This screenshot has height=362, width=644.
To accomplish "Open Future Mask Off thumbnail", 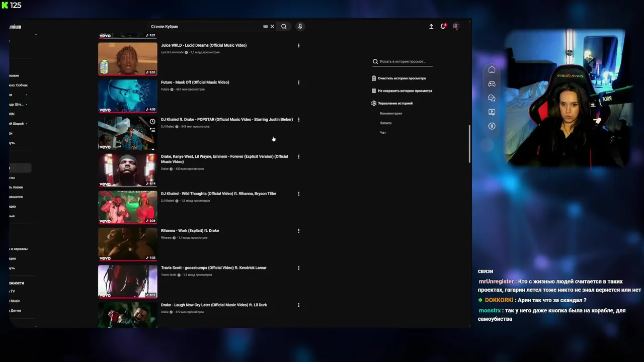I will pos(128,96).
